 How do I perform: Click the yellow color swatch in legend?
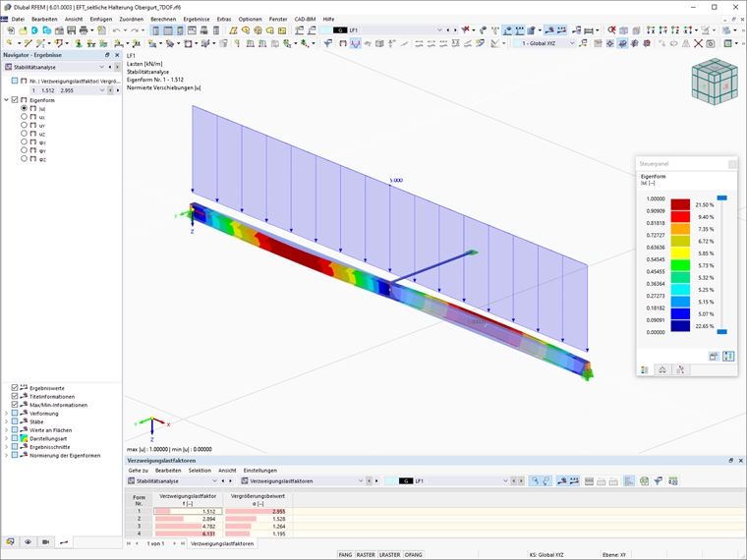[680, 252]
